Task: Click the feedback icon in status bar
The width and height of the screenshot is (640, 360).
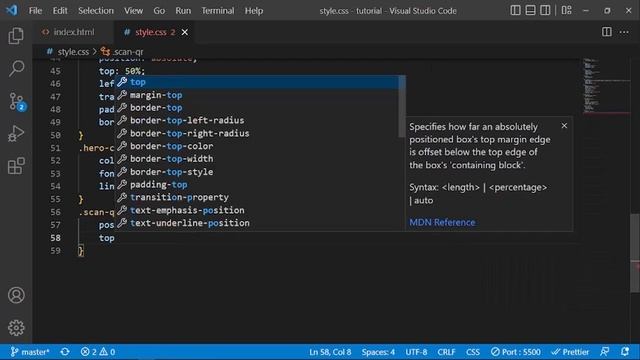Action: pos(605,352)
